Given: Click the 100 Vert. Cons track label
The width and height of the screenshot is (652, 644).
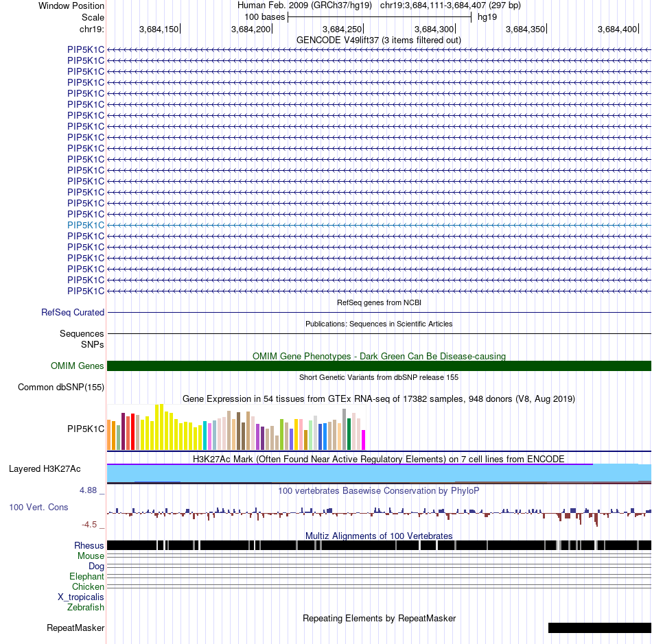Looking at the screenshot, I should 38,508.
